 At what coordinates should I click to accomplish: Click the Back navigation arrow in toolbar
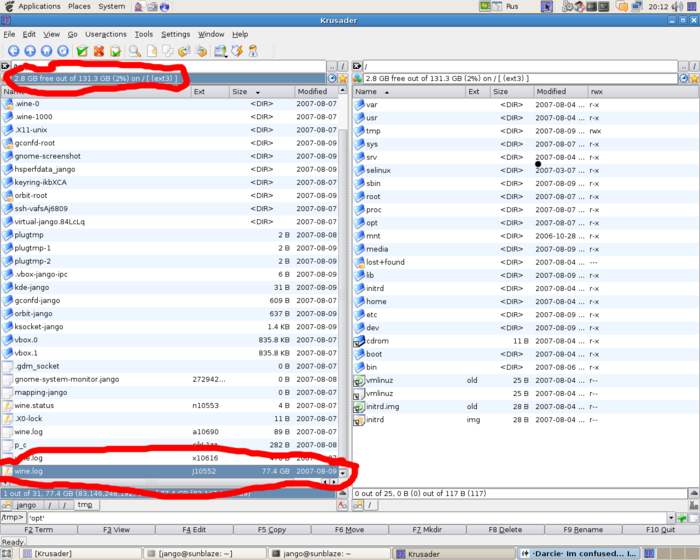(14, 51)
